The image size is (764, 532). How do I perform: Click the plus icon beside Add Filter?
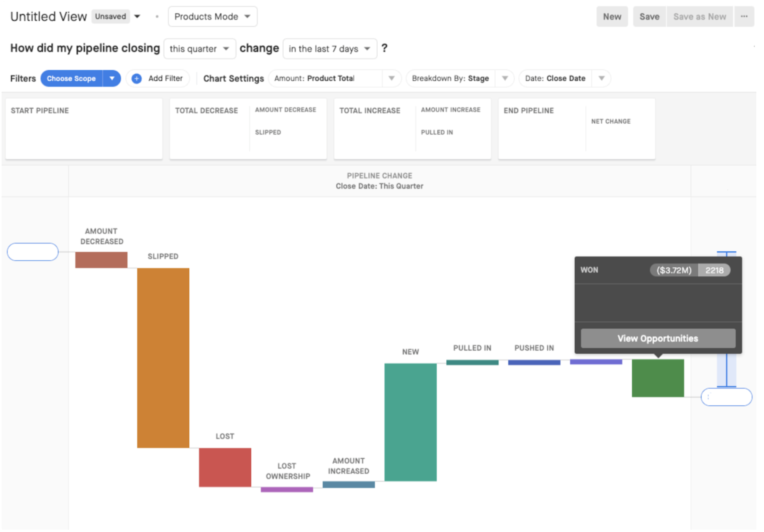pos(136,78)
